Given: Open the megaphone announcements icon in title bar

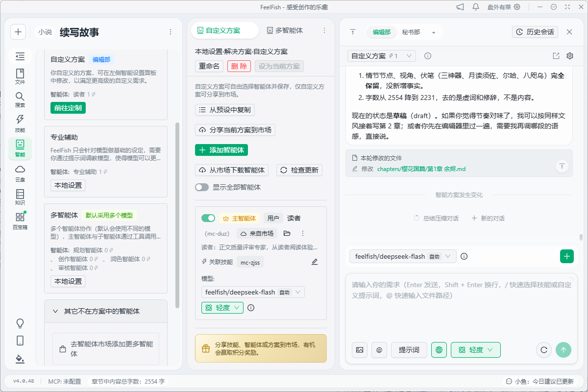Looking at the screenshot, I should (460, 7).
